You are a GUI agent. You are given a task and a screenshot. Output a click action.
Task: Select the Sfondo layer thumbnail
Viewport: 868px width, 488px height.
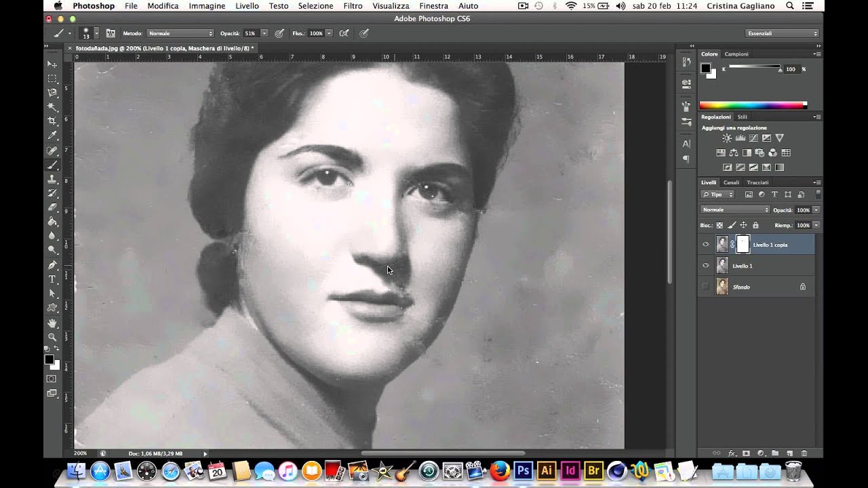click(722, 287)
